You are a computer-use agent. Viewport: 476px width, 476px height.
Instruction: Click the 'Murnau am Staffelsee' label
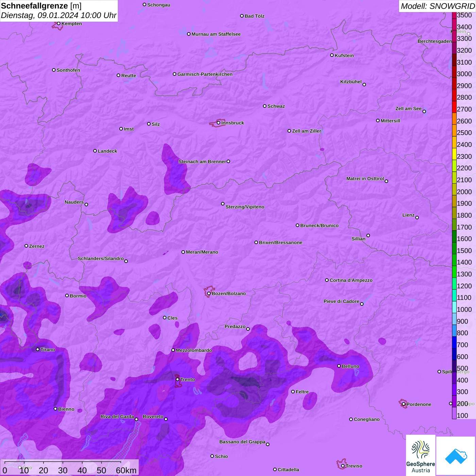(x=216, y=34)
